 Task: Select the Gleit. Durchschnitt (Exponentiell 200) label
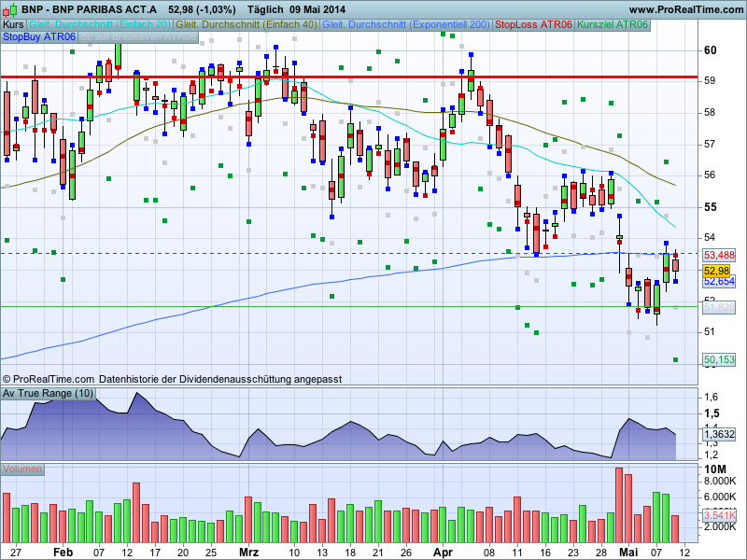[x=406, y=25]
